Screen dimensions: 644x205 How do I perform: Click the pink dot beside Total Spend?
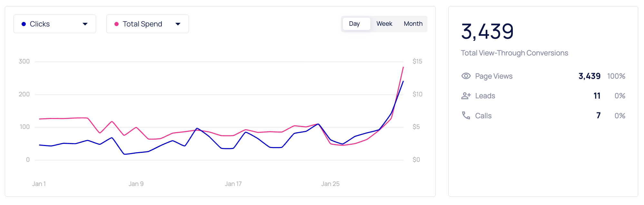(116, 24)
